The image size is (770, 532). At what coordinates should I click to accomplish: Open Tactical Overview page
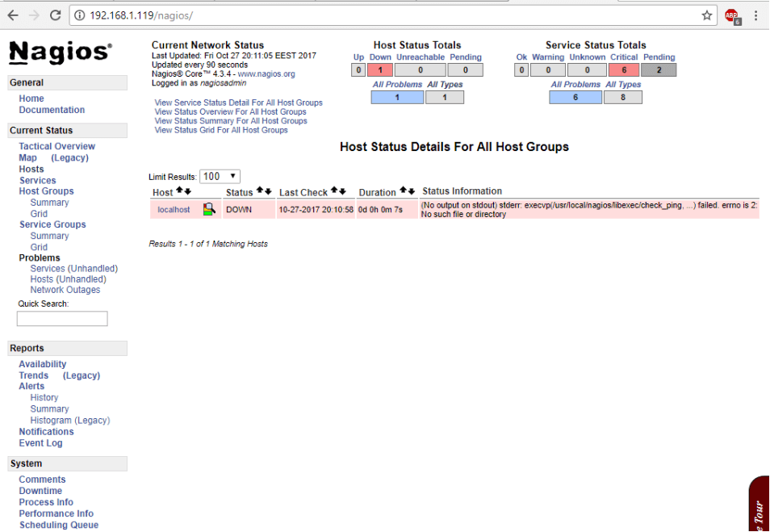click(x=57, y=146)
